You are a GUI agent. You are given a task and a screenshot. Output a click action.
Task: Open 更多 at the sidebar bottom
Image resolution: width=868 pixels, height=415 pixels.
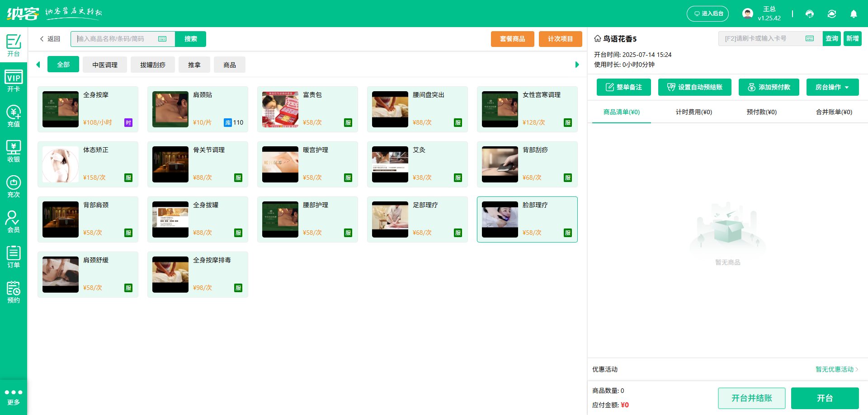point(14,396)
